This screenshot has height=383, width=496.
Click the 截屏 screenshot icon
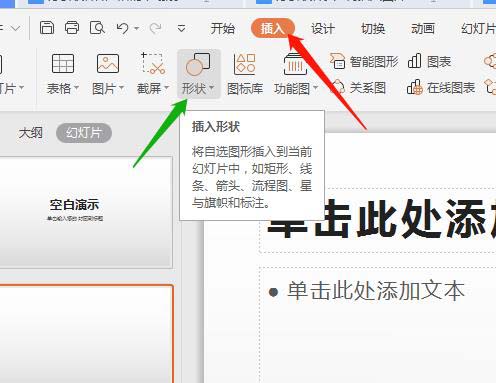click(x=153, y=63)
